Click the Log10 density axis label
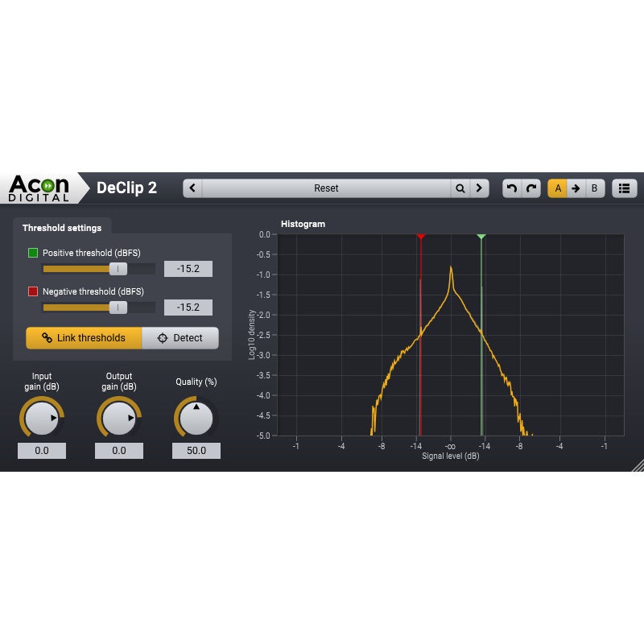 click(252, 335)
